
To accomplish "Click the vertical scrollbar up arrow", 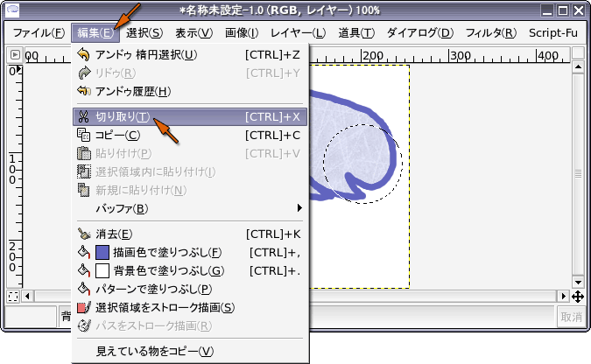I will tap(578, 67).
